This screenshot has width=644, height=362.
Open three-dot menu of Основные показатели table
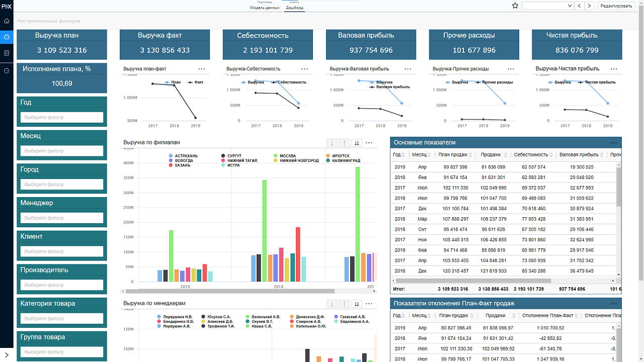(613, 143)
